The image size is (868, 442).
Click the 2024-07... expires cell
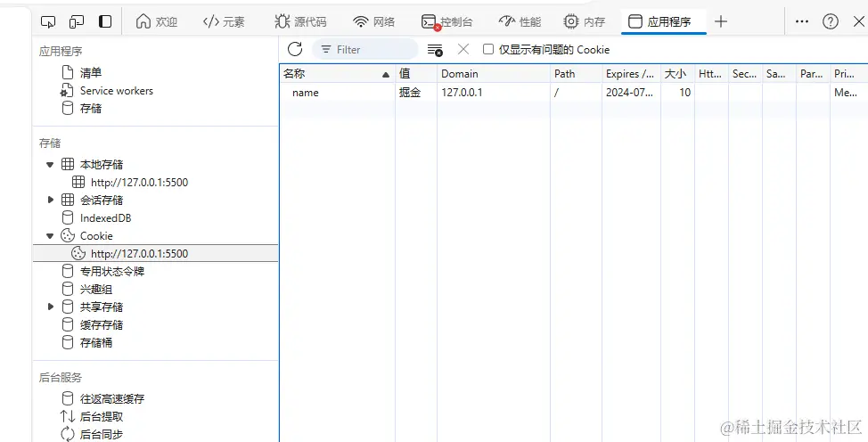tap(629, 93)
